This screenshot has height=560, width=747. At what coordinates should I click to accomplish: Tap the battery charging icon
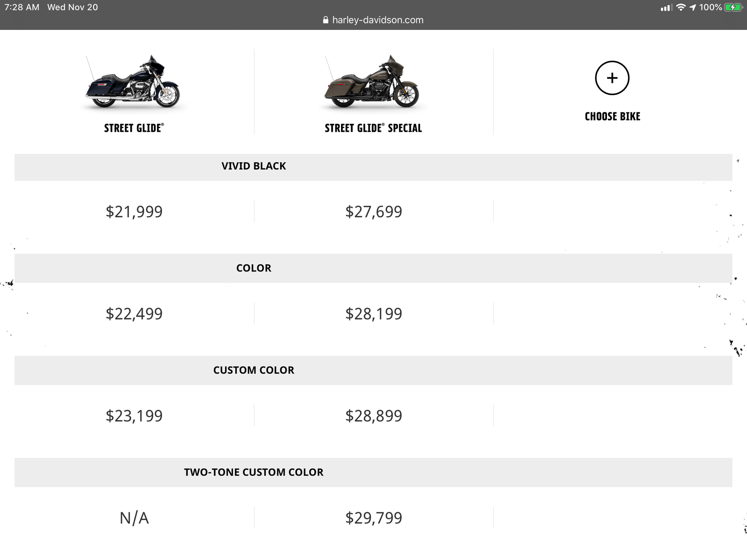coord(733,7)
